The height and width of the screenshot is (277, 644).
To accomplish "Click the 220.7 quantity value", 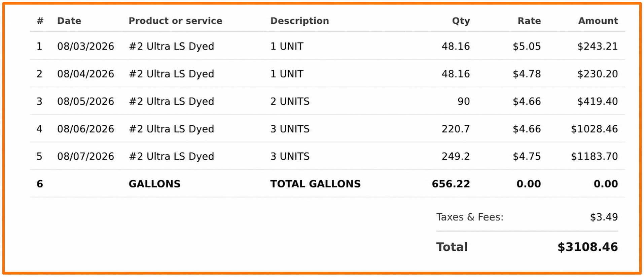I will click(x=456, y=129).
